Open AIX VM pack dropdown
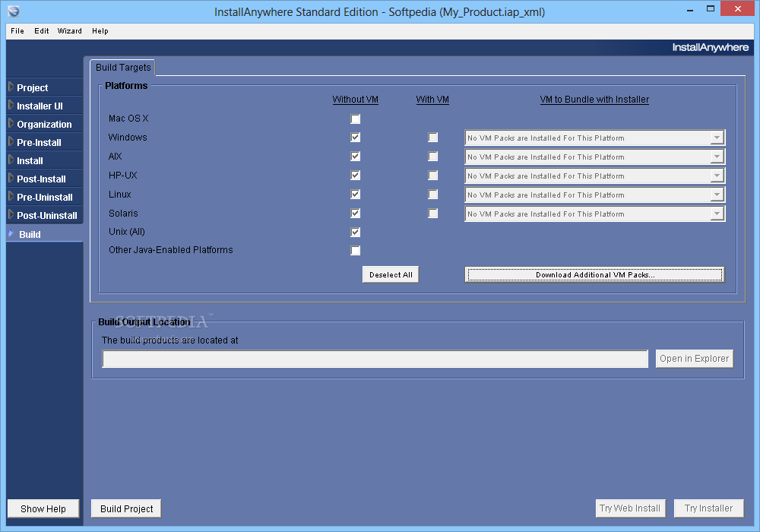Image resolution: width=760 pixels, height=532 pixels. click(x=594, y=157)
